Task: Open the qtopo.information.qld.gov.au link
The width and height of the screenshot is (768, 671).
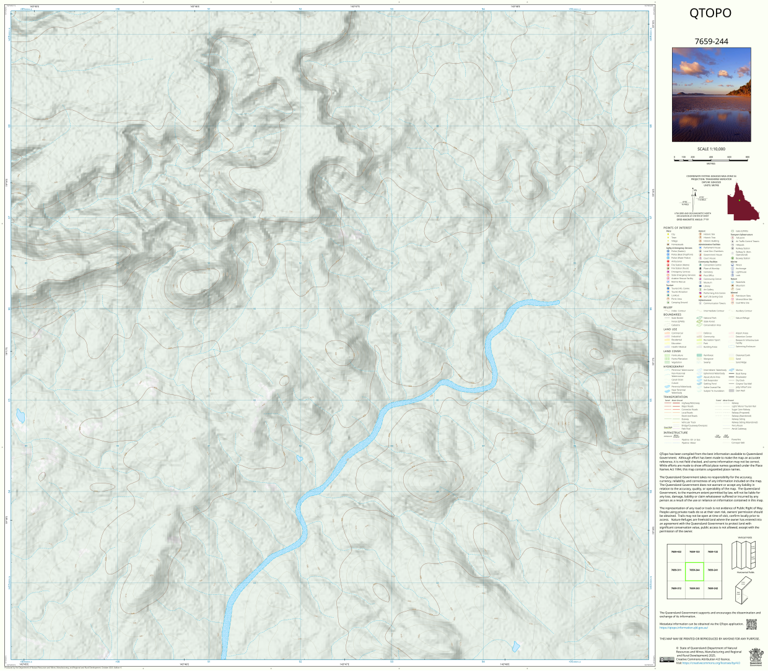Action: [683, 627]
